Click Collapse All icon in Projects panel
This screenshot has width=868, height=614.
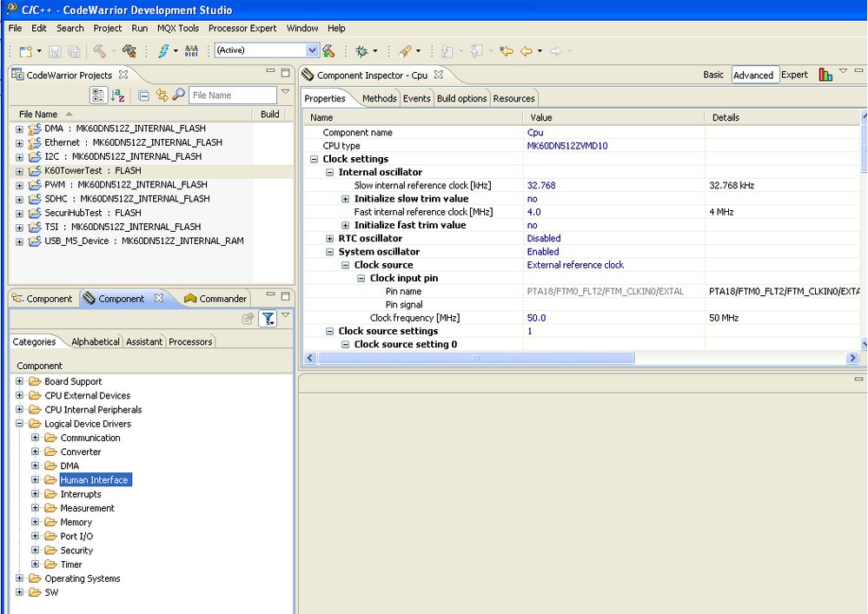pos(143,96)
